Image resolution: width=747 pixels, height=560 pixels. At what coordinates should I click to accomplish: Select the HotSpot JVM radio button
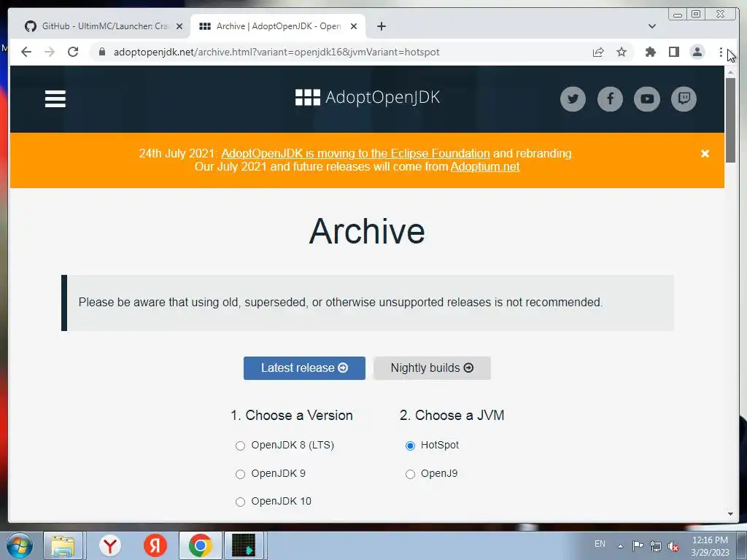click(x=410, y=446)
